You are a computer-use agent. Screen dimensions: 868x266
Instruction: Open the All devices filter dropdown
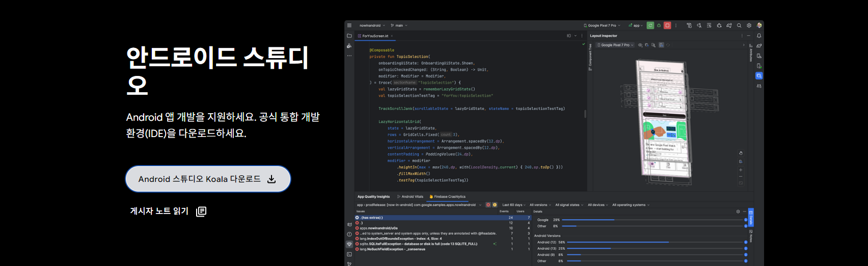pos(598,205)
